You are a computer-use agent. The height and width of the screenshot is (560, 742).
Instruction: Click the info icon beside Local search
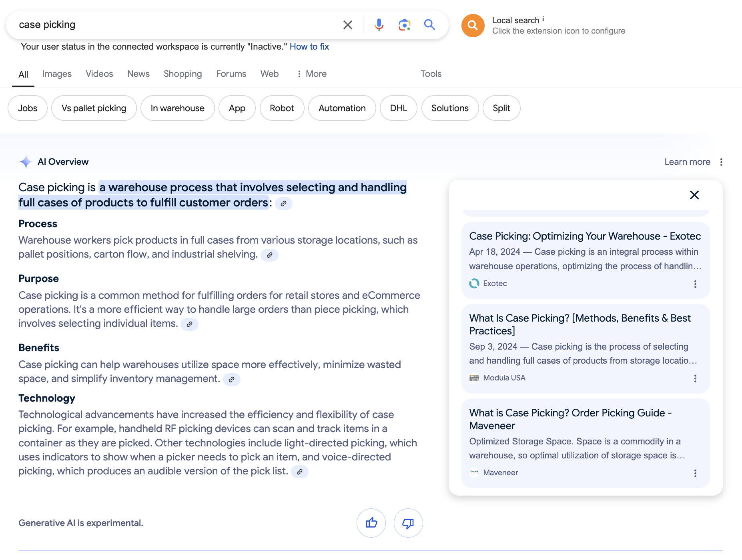543,19
